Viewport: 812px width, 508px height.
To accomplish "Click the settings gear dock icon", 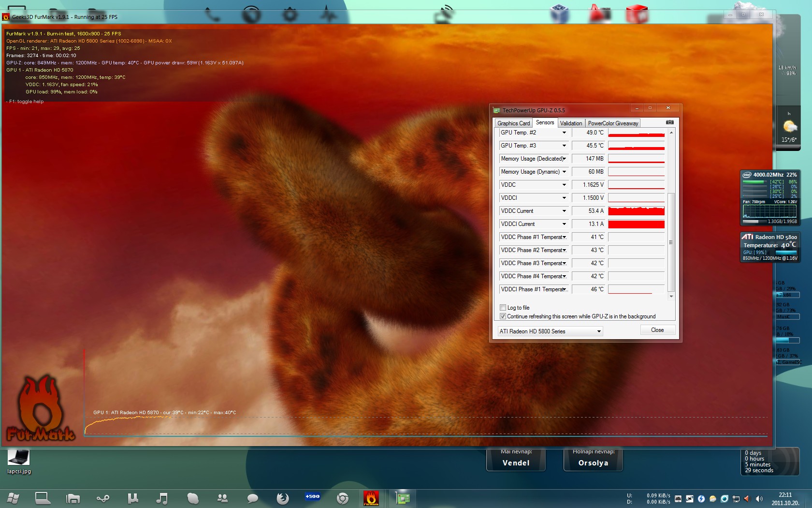I will [290, 14].
